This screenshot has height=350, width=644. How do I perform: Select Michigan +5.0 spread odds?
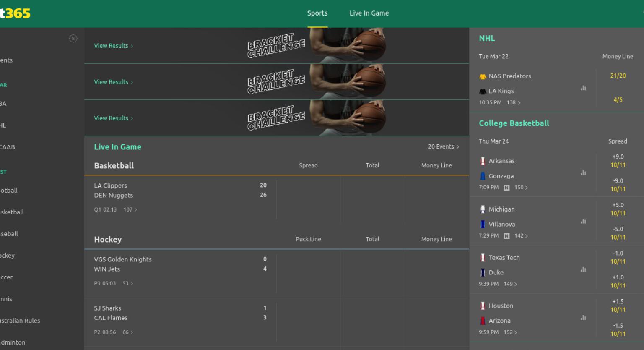click(x=618, y=209)
